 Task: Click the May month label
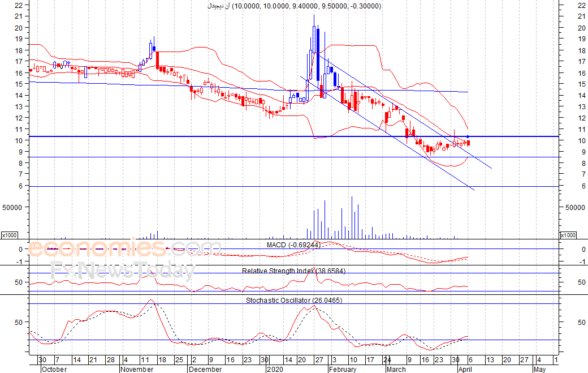(539, 369)
